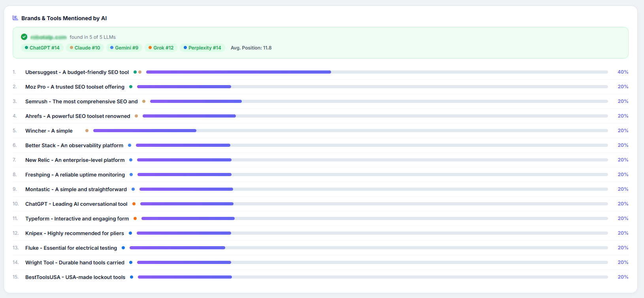Click the ChatGPT conversational tool row label
This screenshot has width=644, height=298.
tap(76, 204)
